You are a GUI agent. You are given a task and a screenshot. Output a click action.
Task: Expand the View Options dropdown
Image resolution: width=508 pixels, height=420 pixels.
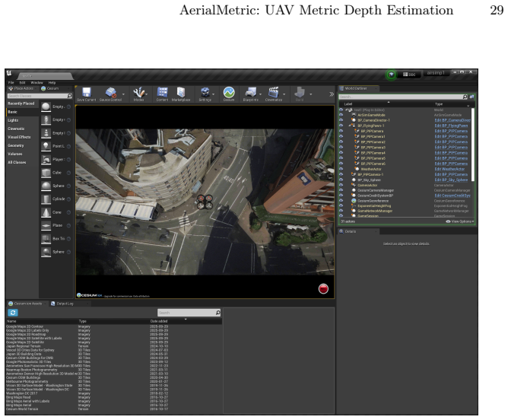[x=460, y=221]
